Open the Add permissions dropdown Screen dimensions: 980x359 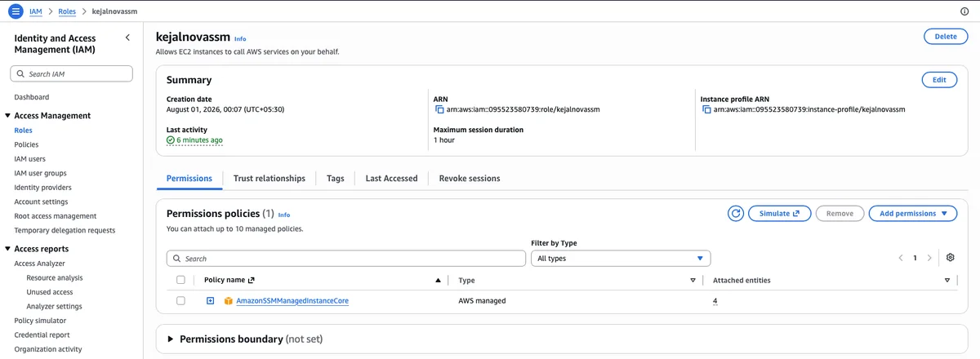pyautogui.click(x=912, y=213)
